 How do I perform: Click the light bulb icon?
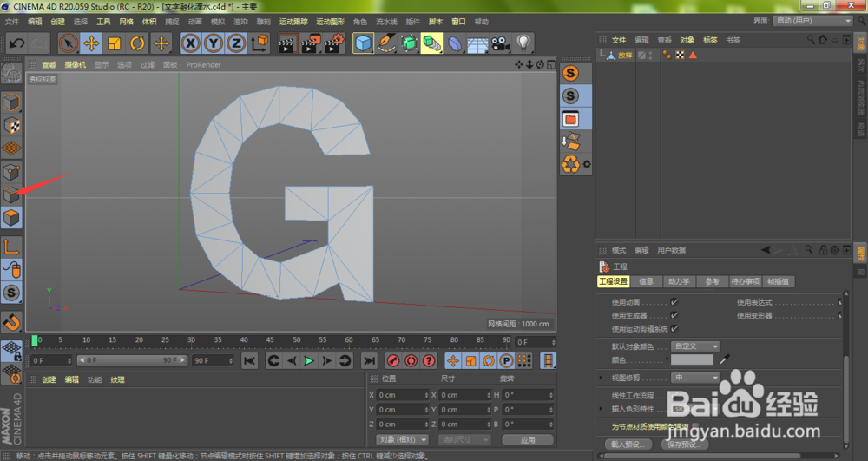523,43
